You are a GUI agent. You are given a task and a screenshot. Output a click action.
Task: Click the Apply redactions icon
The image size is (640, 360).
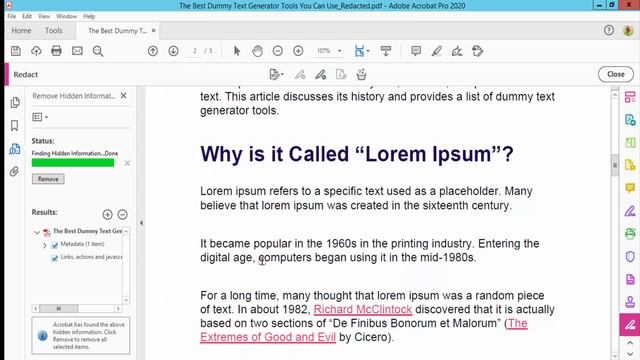pyautogui.click(x=320, y=75)
